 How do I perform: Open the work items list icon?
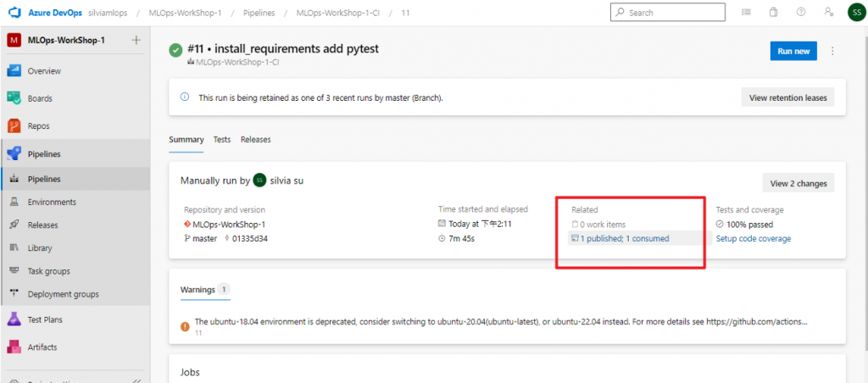pyautogui.click(x=746, y=13)
